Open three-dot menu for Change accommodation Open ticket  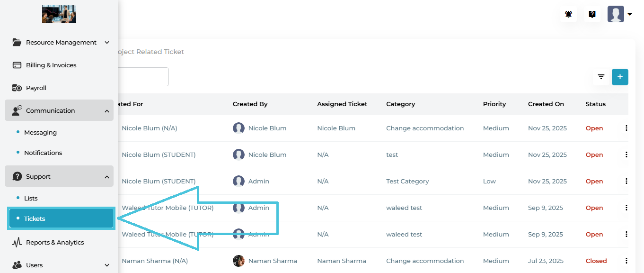click(626, 128)
